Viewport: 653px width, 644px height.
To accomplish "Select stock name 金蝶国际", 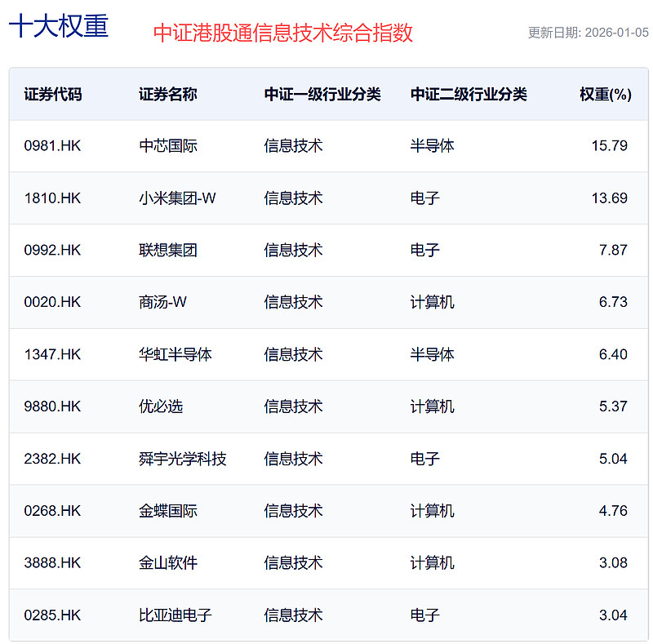I will (168, 511).
